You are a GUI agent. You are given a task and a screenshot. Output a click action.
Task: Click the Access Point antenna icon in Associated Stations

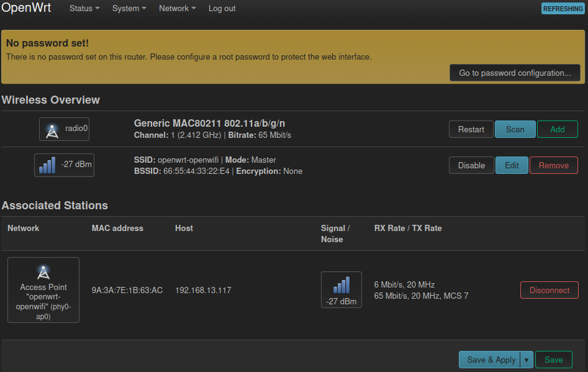(x=43, y=271)
